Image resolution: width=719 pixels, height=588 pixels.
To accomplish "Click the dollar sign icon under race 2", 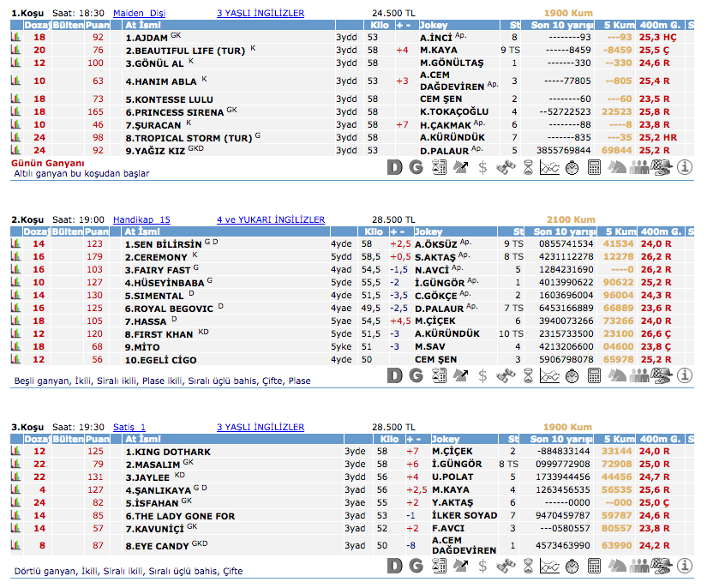I will (483, 375).
